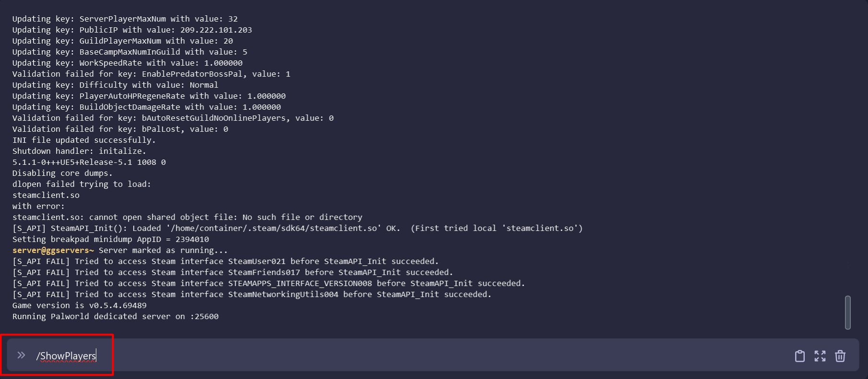
Task: Click the 'Game version is v0.5.4.69489' line
Action: 80,306
